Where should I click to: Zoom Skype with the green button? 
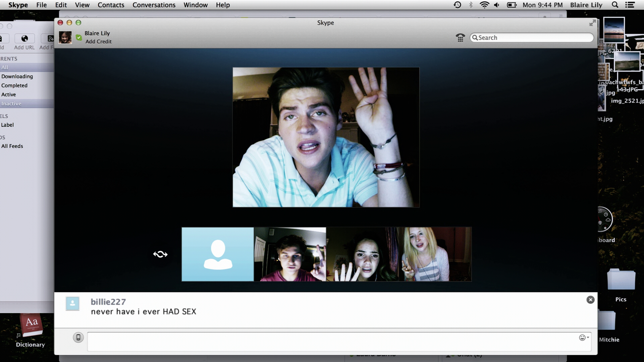(78, 22)
